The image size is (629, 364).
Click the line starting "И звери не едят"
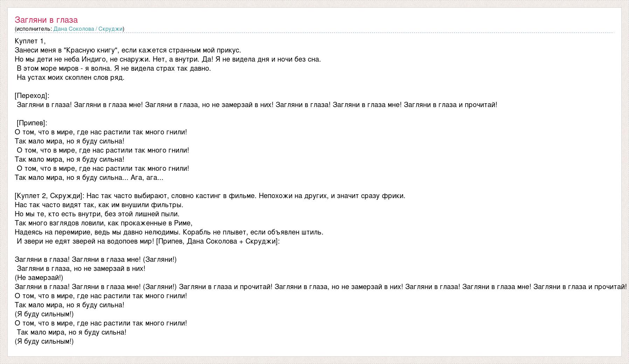pyautogui.click(x=148, y=241)
